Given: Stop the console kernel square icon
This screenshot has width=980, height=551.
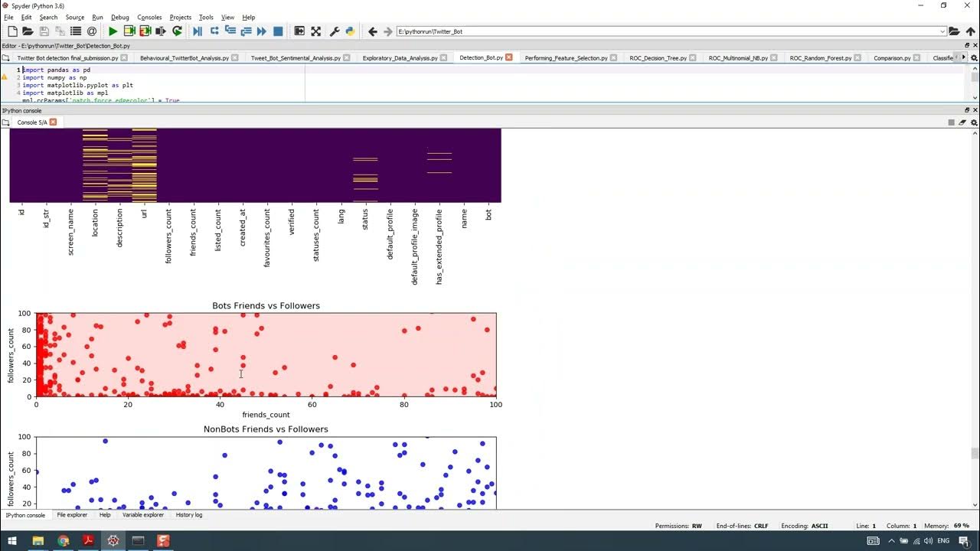Looking at the screenshot, I should pos(952,122).
